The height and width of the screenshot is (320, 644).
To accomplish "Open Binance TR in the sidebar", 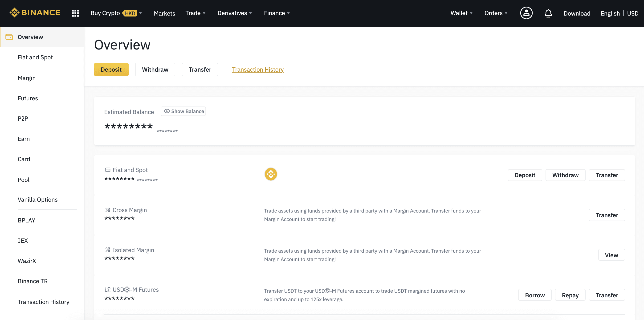I will pyautogui.click(x=33, y=281).
